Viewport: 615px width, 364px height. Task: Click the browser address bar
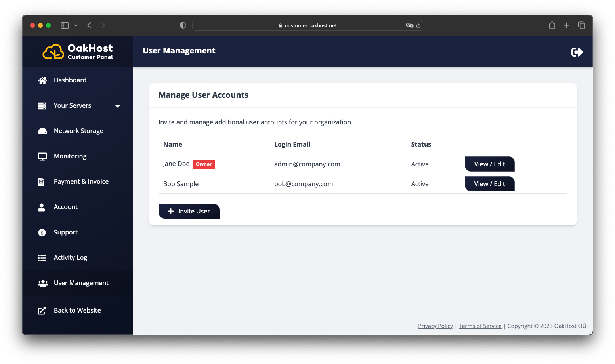coord(307,25)
